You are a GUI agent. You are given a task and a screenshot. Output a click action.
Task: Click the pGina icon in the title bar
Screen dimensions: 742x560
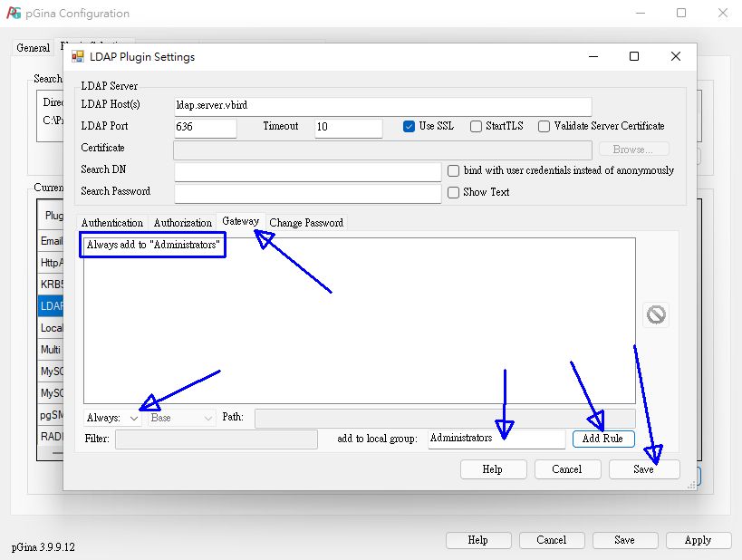(x=13, y=14)
